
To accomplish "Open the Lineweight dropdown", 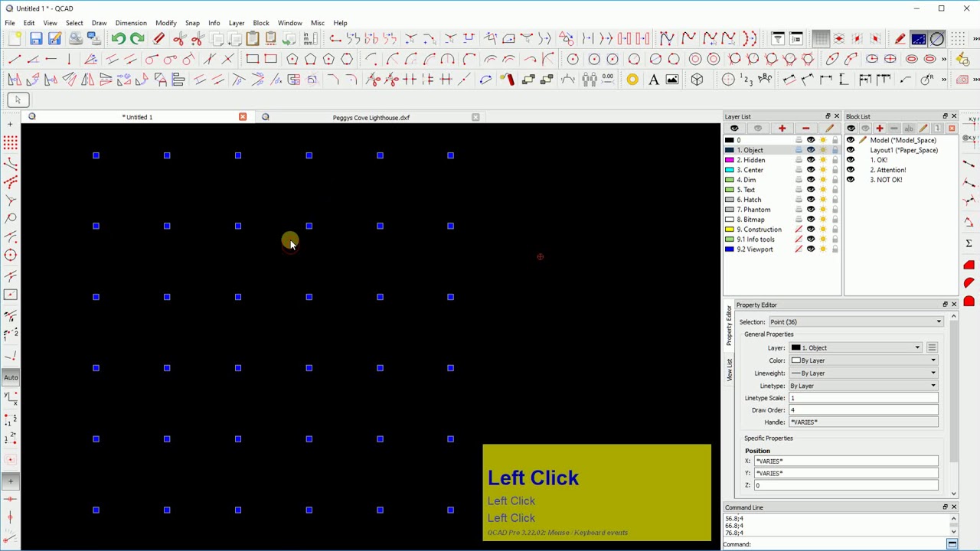I will click(863, 373).
